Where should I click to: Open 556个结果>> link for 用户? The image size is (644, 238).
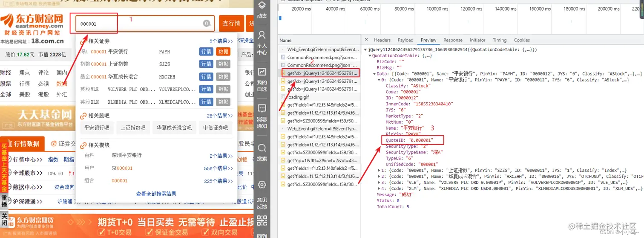(218, 168)
